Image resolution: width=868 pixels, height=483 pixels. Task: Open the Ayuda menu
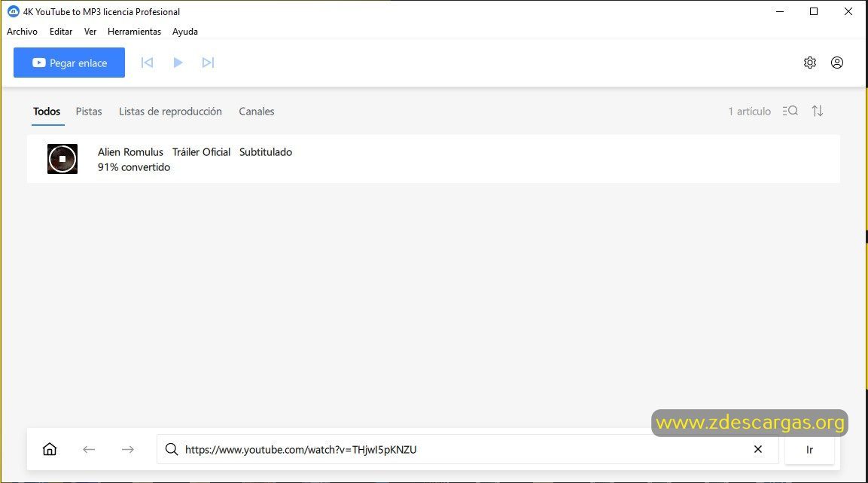[x=185, y=32]
